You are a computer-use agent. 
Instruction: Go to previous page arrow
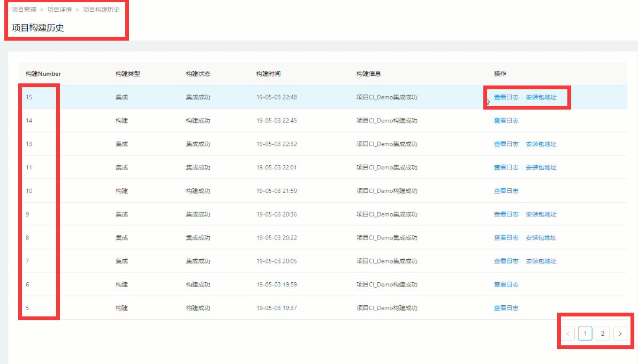point(567,334)
